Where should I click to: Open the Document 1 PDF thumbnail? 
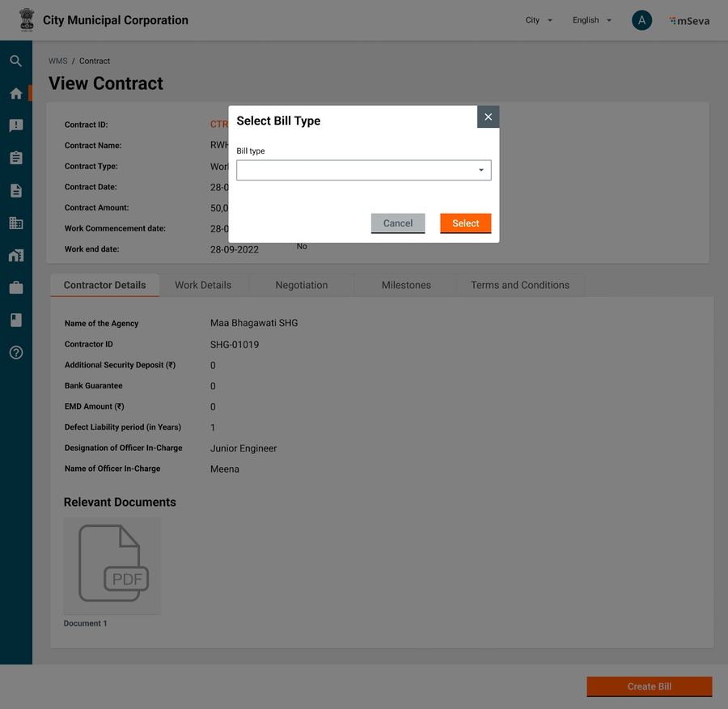pos(112,566)
